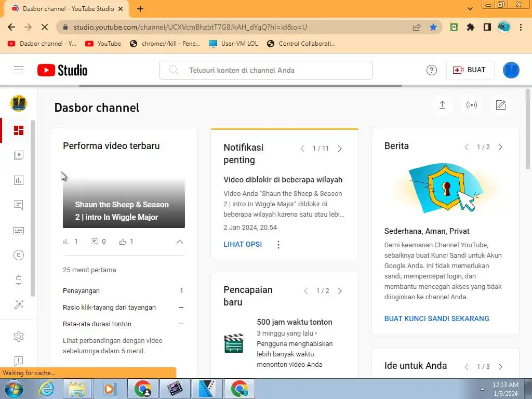The image size is (532, 399).
Task: Click the create post pencil icon
Action: (501, 105)
